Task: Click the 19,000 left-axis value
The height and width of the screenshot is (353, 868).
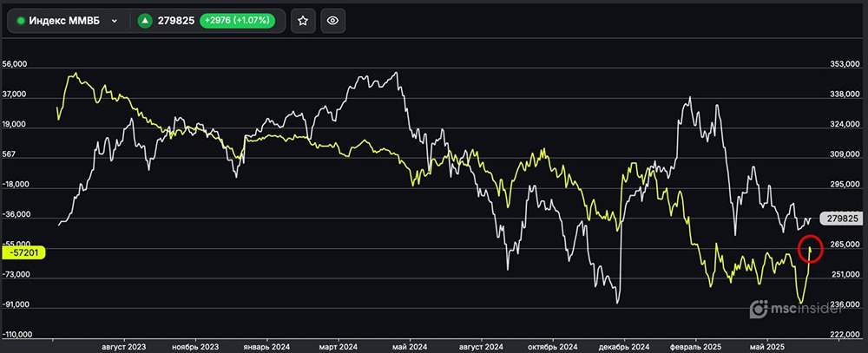Action: 15,125
